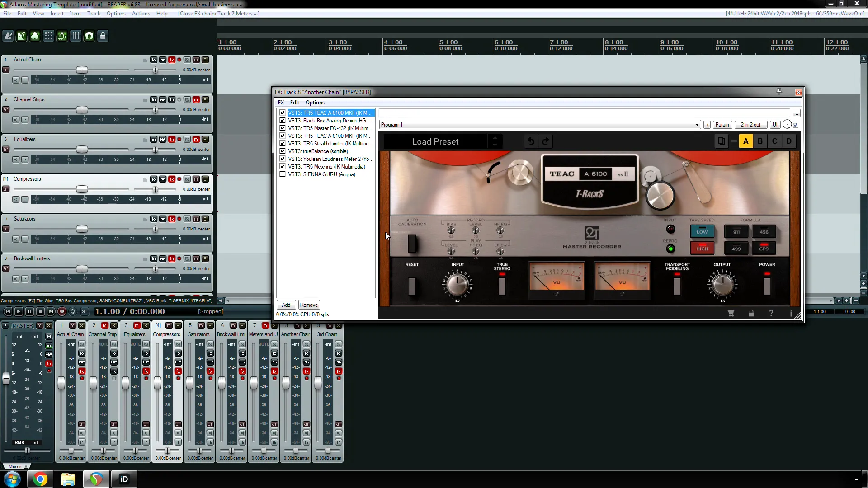Screen dimensions: 868x488
Task: Open the T-RackS question mark help
Action: [x=771, y=313]
